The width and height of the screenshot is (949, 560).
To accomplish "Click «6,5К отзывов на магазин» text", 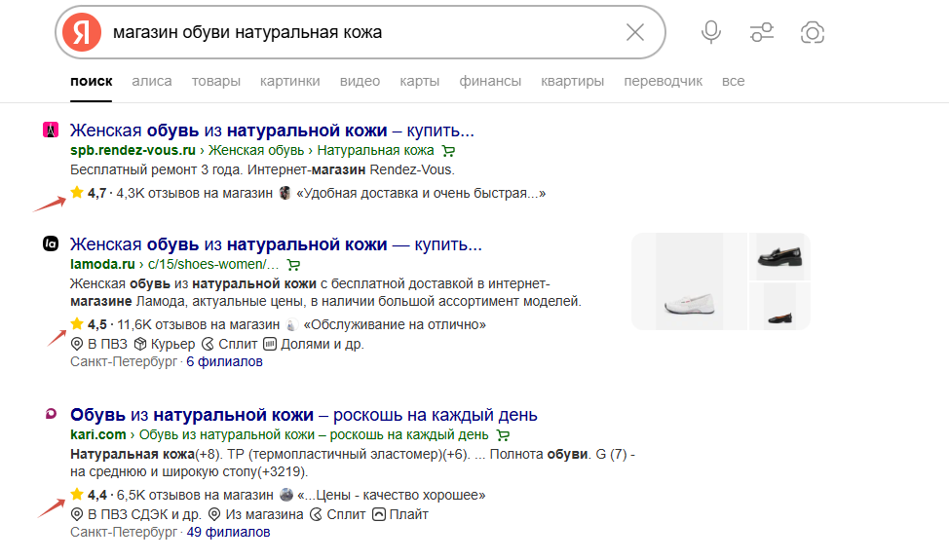I will point(195,495).
